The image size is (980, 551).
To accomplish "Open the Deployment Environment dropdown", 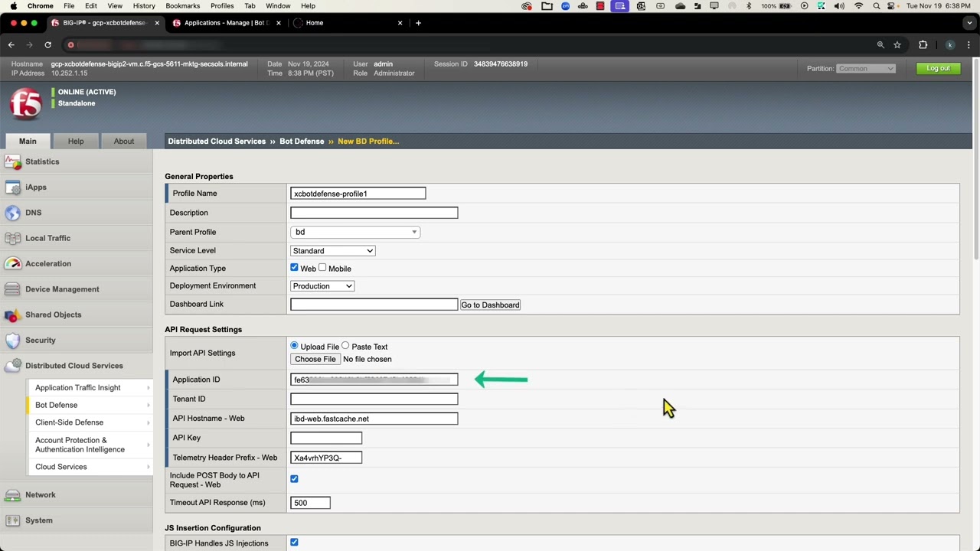I will (x=322, y=286).
